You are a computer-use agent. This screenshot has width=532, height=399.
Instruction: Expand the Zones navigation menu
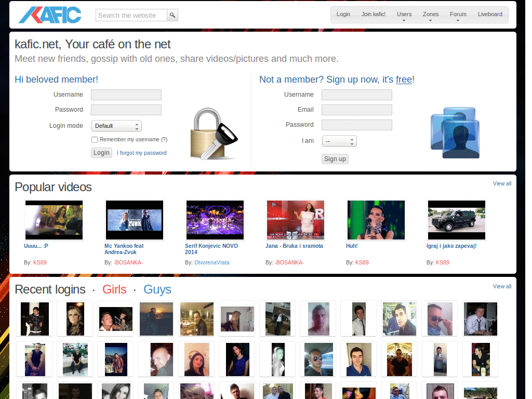431,15
